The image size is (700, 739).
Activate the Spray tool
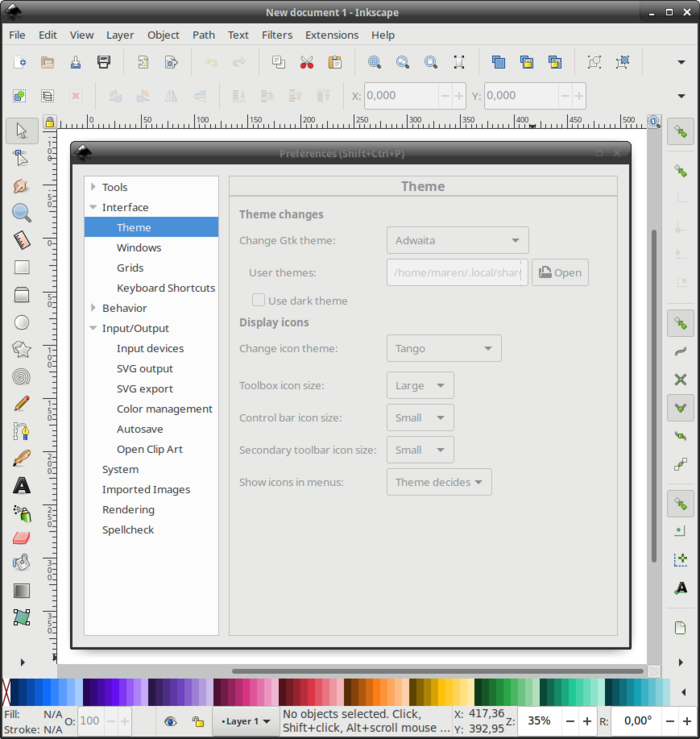coord(21,513)
